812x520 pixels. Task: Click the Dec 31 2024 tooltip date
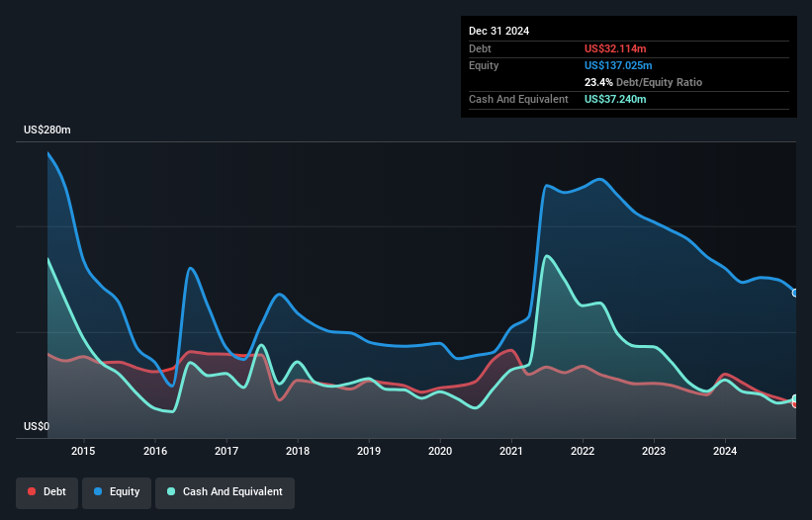(x=498, y=31)
